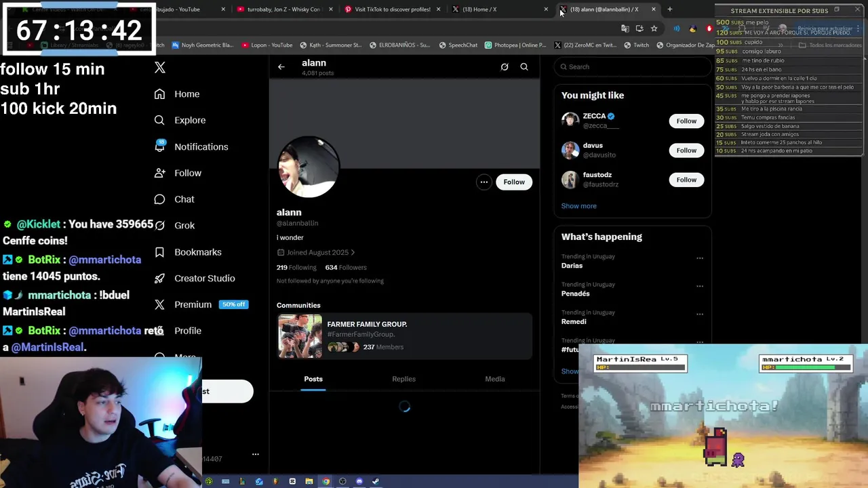Bookmark this page with the star icon
Screen dimensions: 868x488
654,28
